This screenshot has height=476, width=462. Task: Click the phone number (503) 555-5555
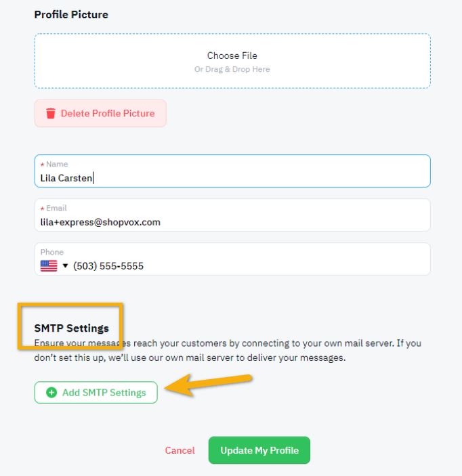click(x=108, y=266)
